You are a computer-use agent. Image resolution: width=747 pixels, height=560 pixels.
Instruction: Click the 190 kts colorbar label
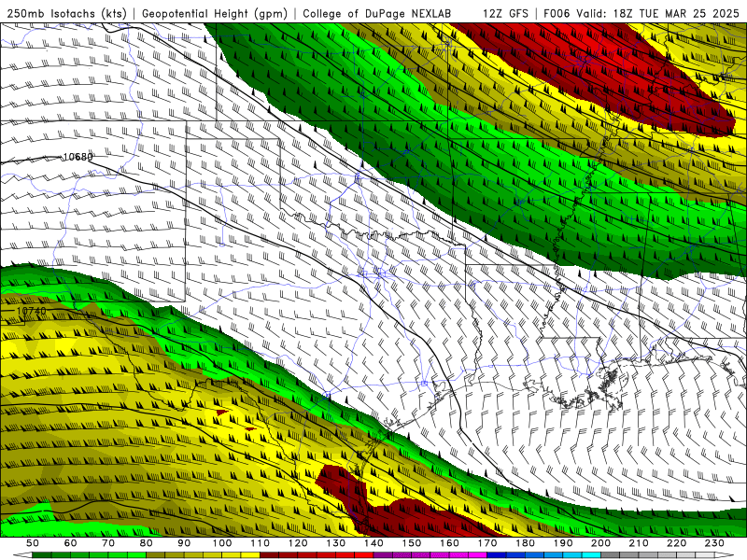click(x=563, y=543)
